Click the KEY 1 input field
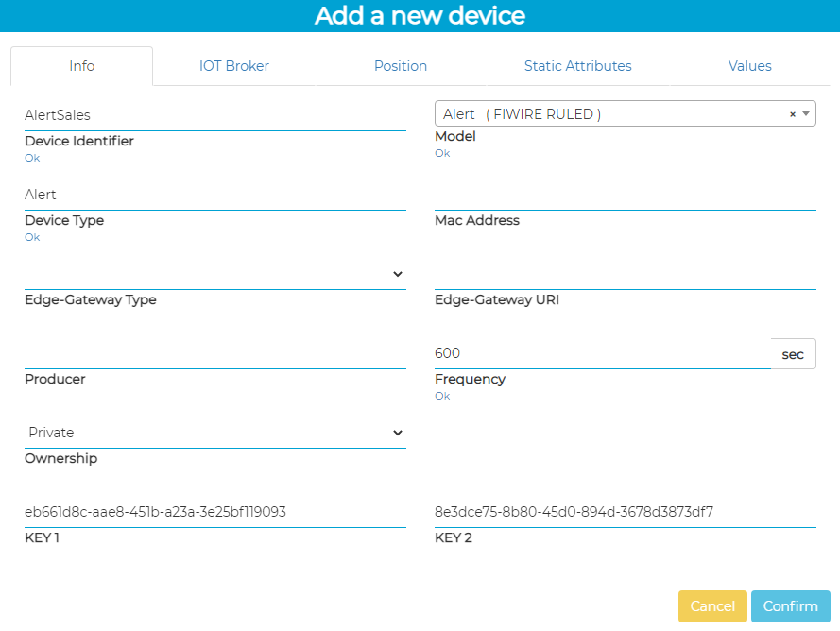 [215, 512]
